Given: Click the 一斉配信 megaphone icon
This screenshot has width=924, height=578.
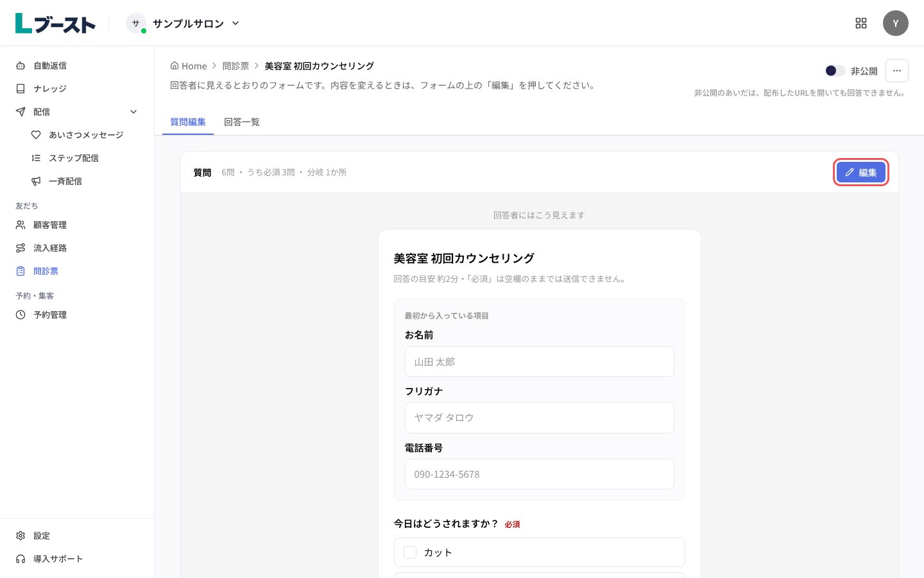Looking at the screenshot, I should click(x=36, y=181).
